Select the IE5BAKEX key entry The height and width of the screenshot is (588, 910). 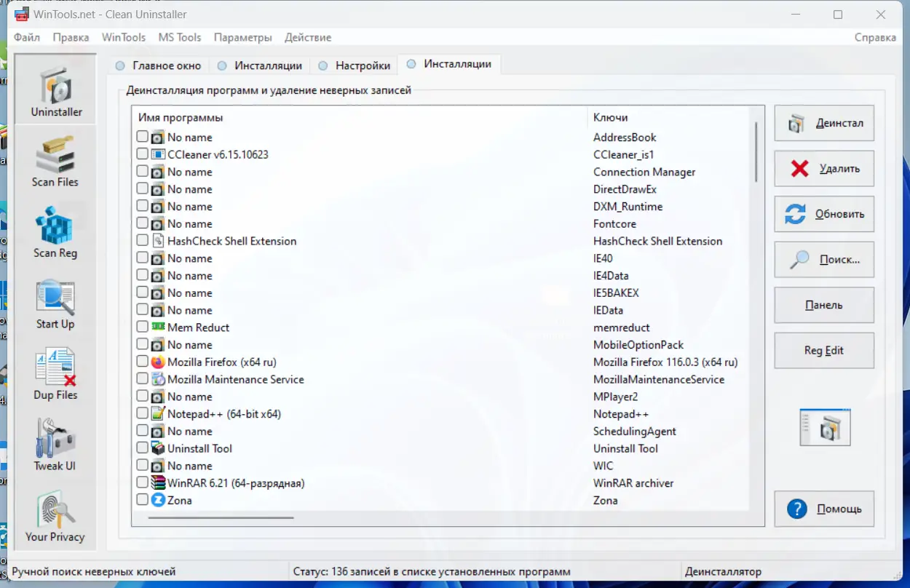(616, 293)
